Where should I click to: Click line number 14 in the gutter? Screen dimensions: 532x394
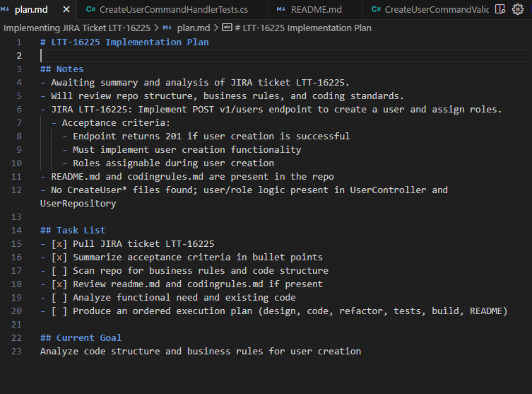coord(18,217)
